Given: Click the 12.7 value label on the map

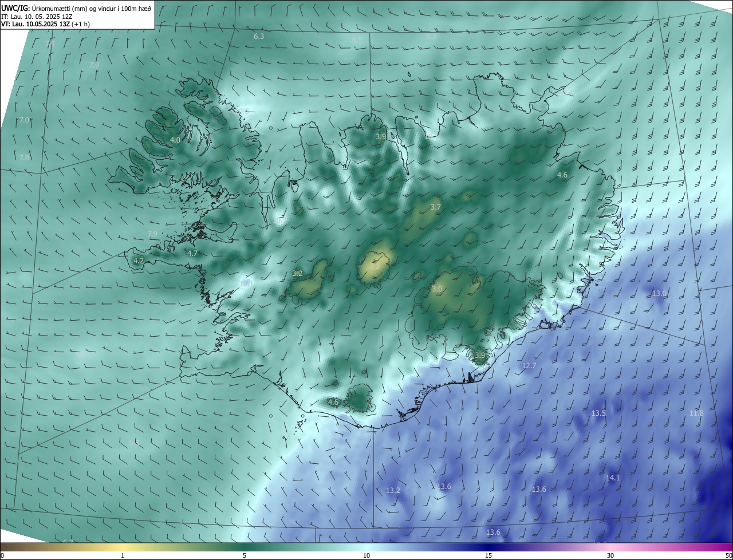Looking at the screenshot, I should 529,365.
